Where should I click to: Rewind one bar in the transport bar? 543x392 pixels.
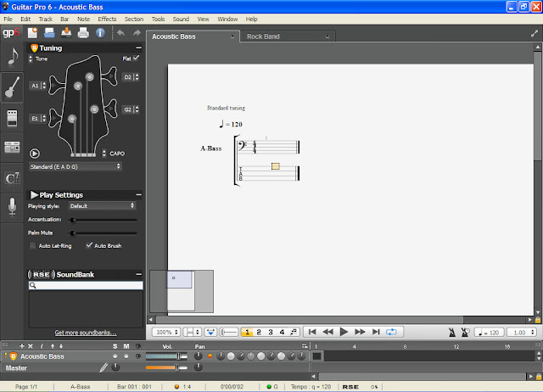click(328, 332)
